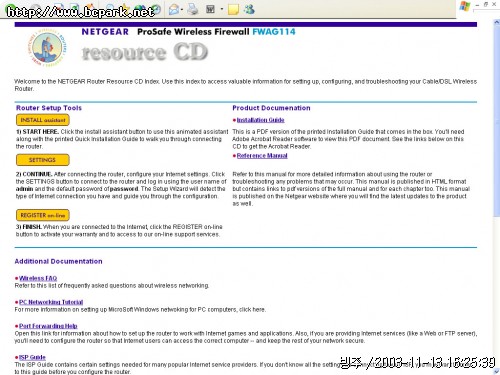Click the 'Product Documenation' heading
500x375 pixels.
pyautogui.click(x=271, y=108)
